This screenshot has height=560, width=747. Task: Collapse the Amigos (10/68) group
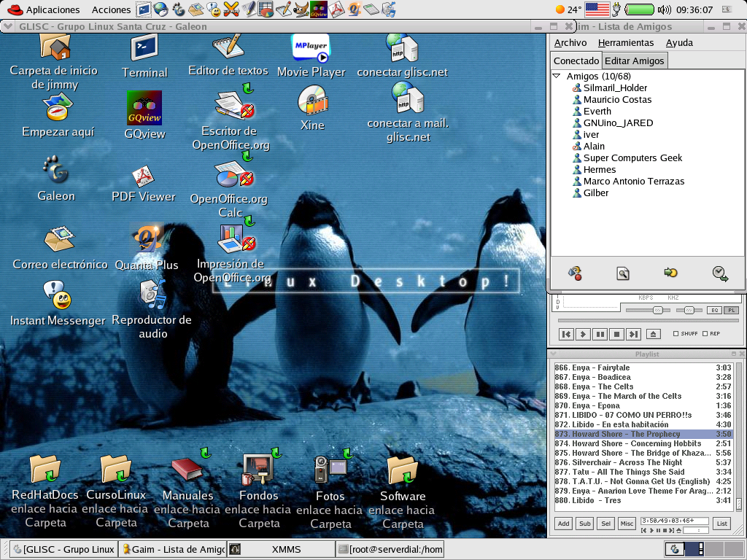point(557,76)
